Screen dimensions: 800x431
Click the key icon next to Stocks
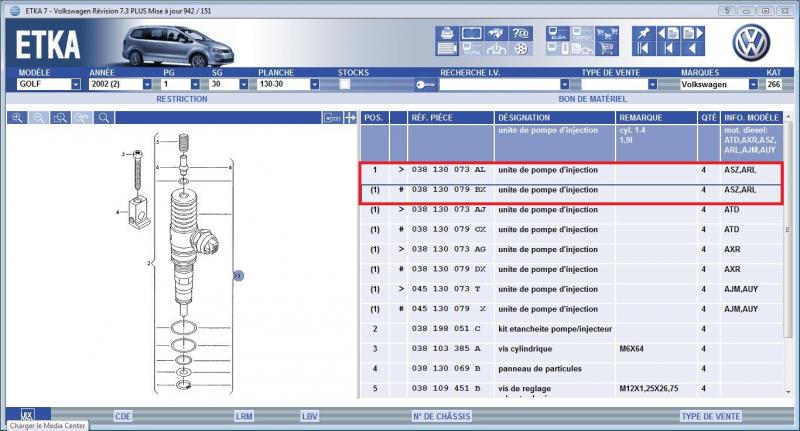click(x=426, y=85)
